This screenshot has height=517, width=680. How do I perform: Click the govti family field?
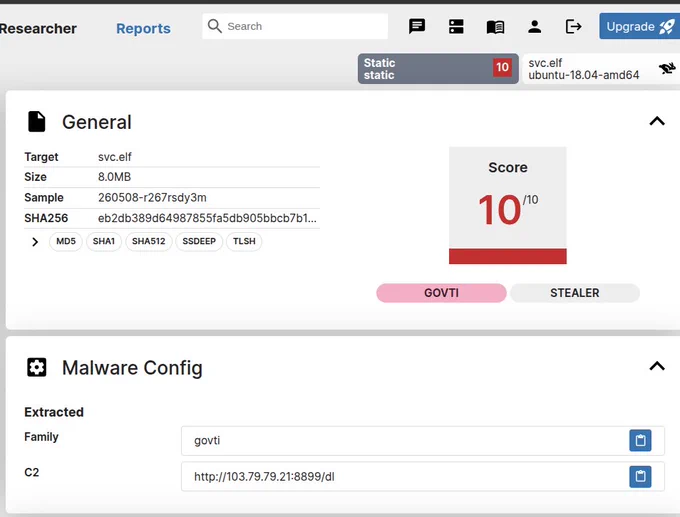coord(423,441)
